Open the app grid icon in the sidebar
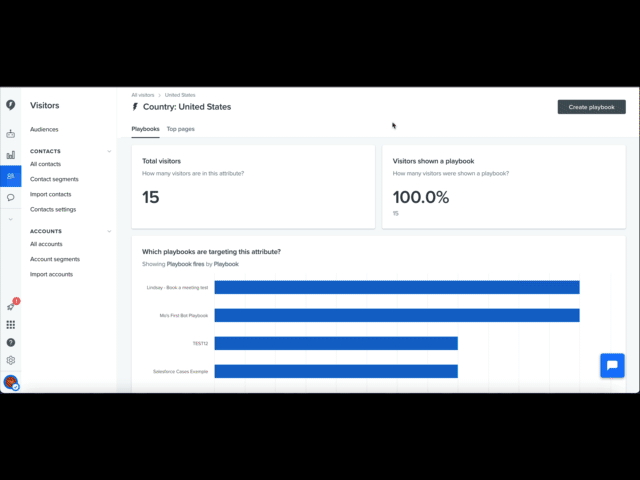This screenshot has height=480, width=640. 11,324
